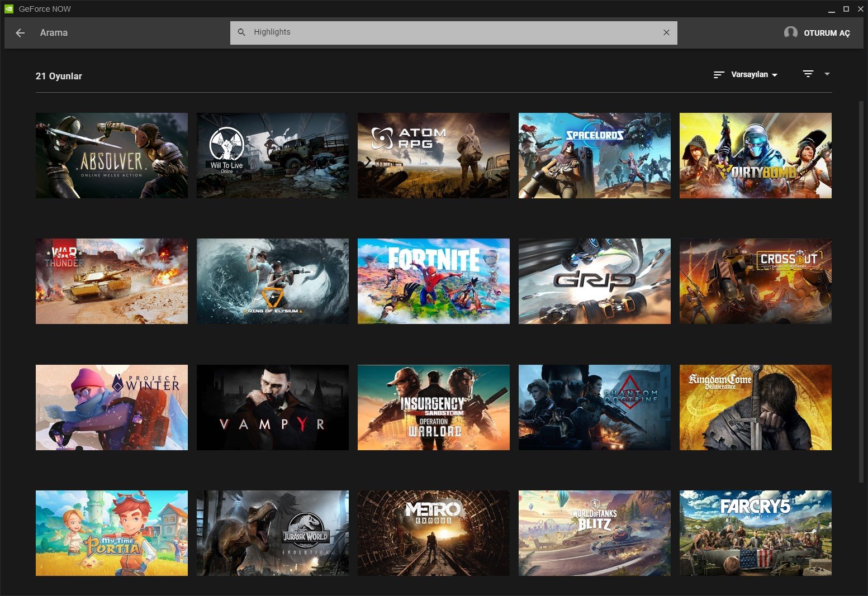Open the Crossout game tile
This screenshot has width=868, height=596.
[756, 282]
